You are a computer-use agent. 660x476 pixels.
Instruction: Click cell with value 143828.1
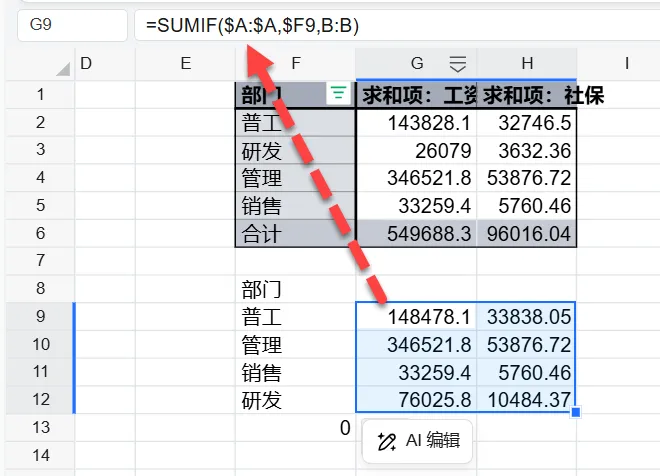click(416, 122)
